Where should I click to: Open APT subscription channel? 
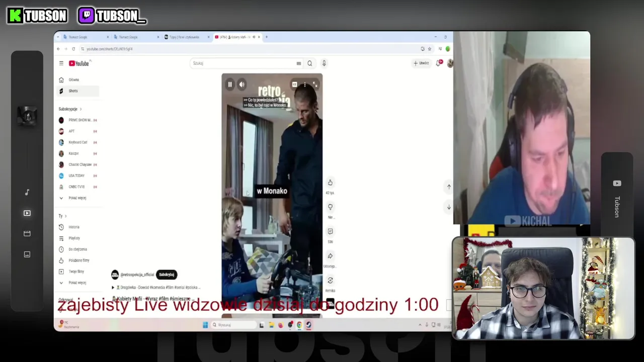pyautogui.click(x=78, y=131)
